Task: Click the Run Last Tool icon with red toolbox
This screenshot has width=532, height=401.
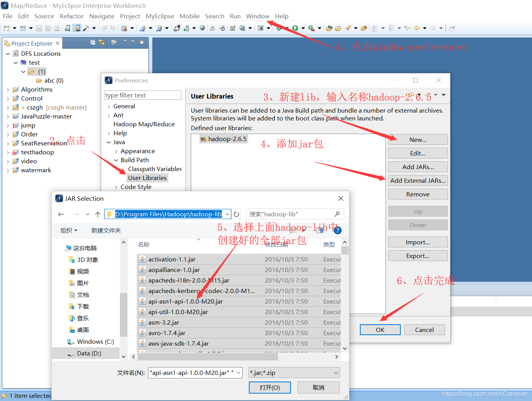Action: (x=311, y=28)
